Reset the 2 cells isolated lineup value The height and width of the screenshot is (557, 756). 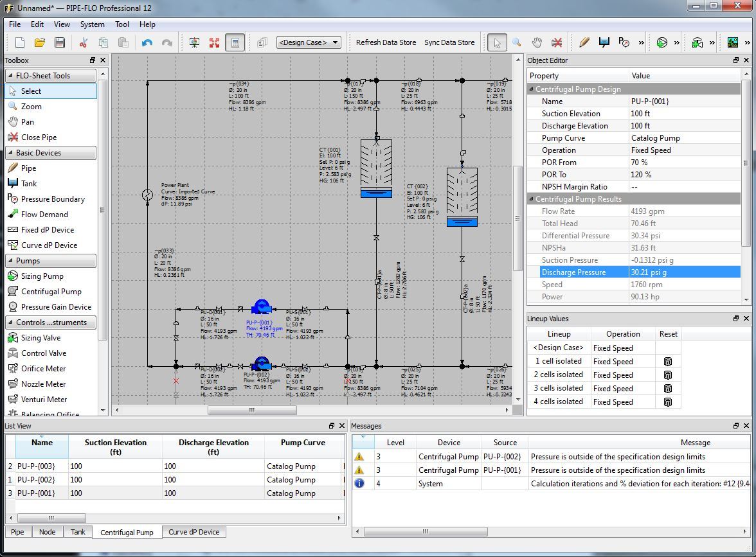click(x=667, y=375)
